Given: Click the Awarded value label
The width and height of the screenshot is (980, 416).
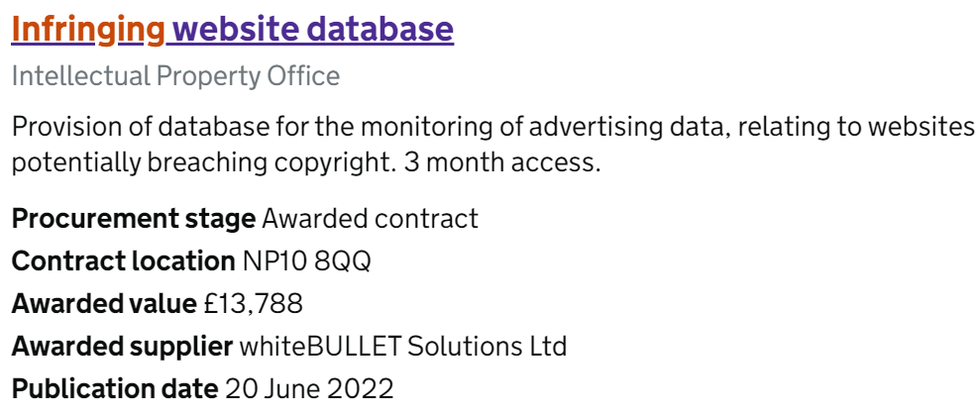Looking at the screenshot, I should (104, 304).
